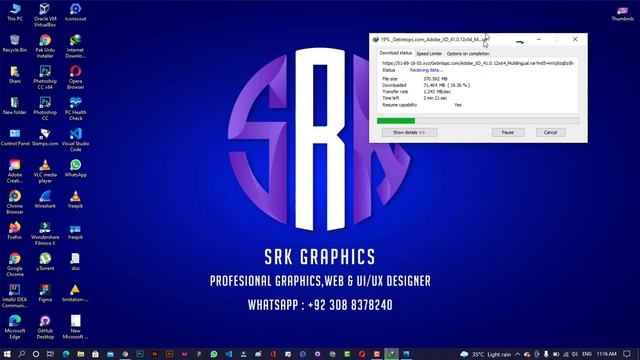This screenshot has height=360, width=640.
Task: Open Task View on the taskbar
Action: 50,354
